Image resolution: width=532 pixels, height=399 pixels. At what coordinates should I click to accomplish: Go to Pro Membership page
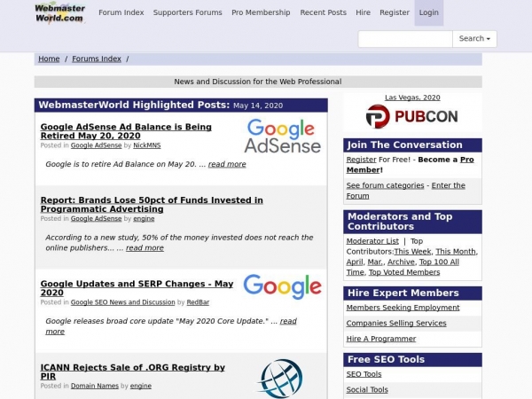261,12
